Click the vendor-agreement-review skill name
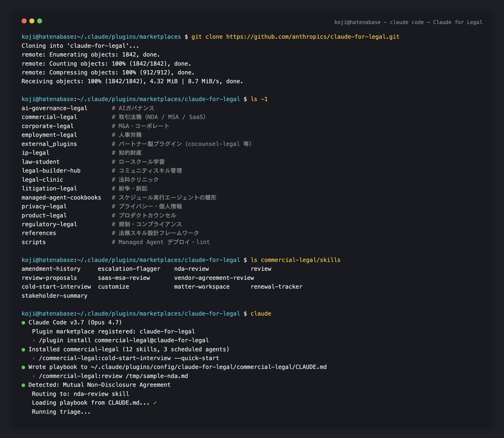504x438 pixels. point(214,278)
